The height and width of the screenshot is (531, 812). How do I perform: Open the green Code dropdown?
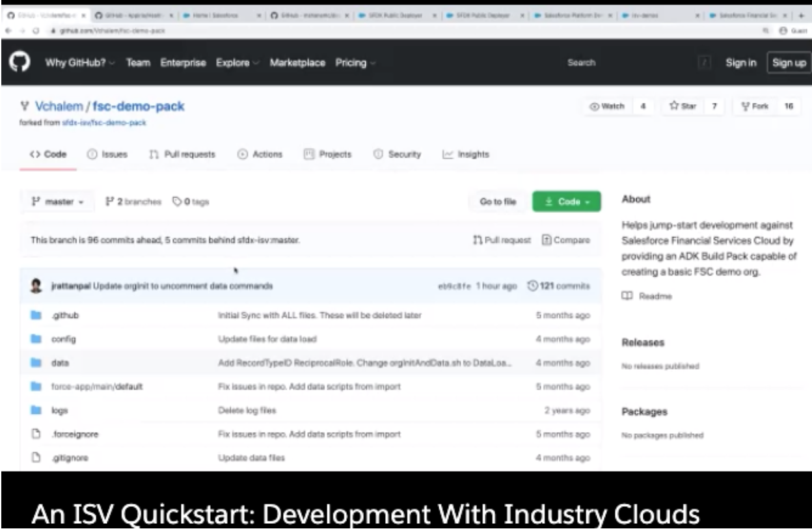click(x=566, y=202)
